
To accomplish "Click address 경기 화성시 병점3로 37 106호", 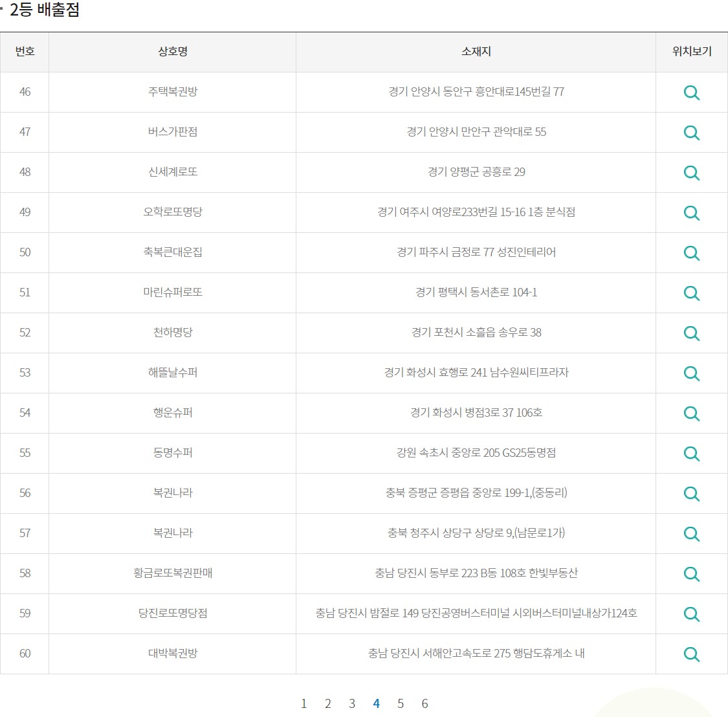I will [476, 412].
